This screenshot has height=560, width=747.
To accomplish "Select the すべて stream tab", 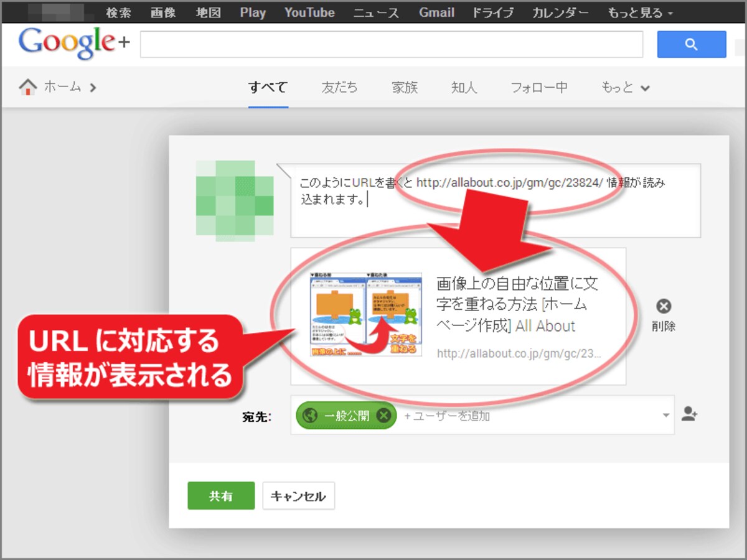I will coord(268,87).
